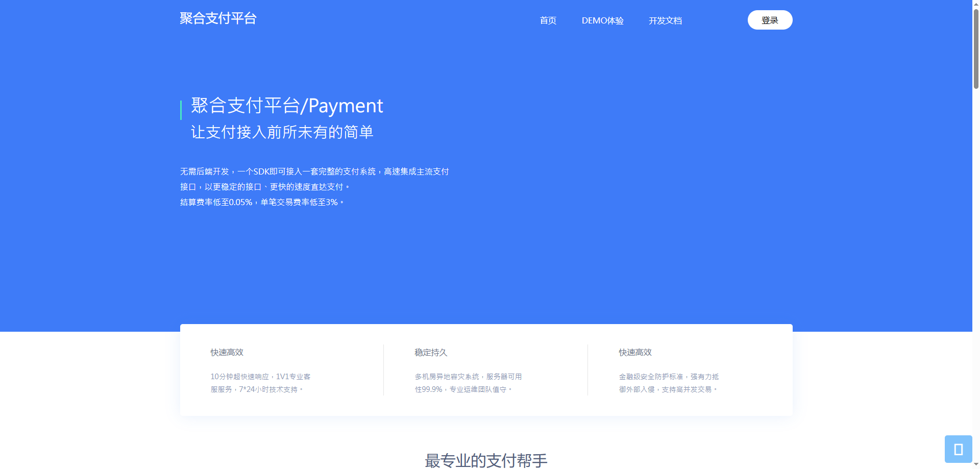Image resolution: width=980 pixels, height=469 pixels.
Task: Click the 聚合支付平台 logo
Action: (218, 18)
